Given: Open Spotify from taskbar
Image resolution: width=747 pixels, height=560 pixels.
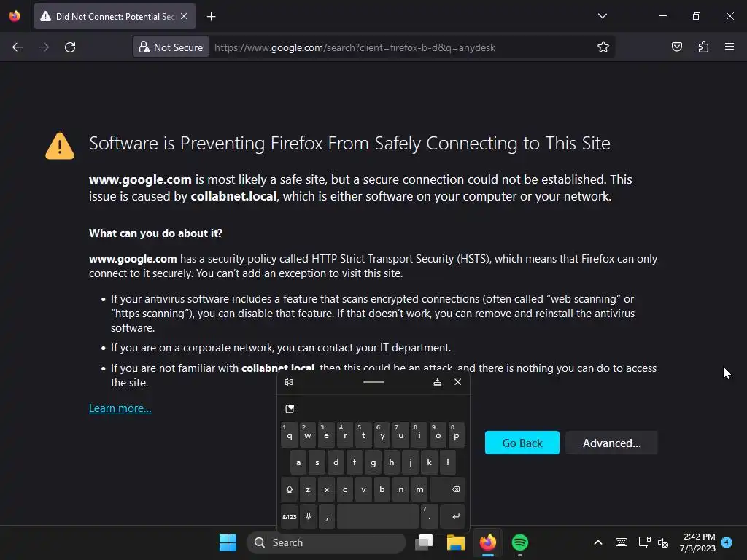Looking at the screenshot, I should coord(519,542).
